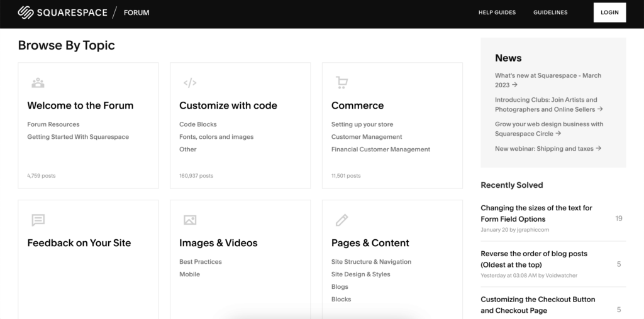Open Customer Management subcategory

click(x=367, y=137)
